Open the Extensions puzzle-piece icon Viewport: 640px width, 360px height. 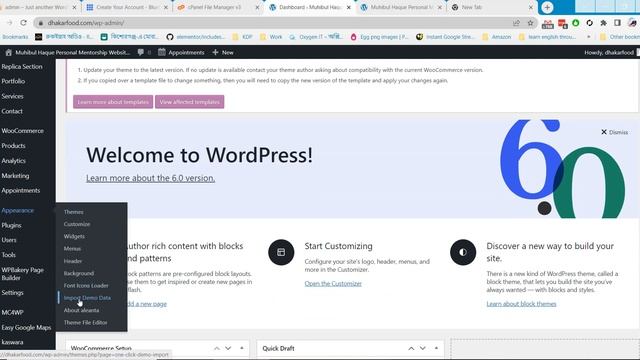pyautogui.click(x=603, y=23)
